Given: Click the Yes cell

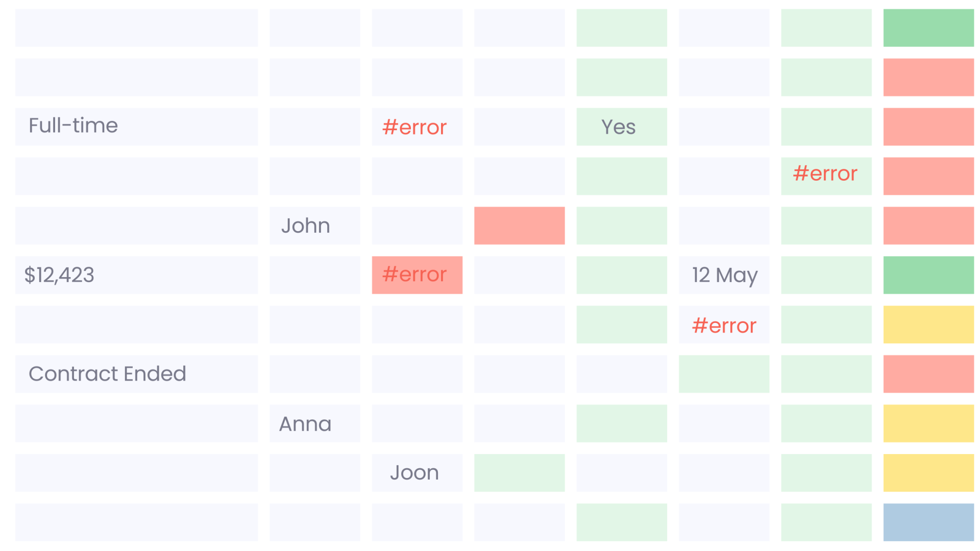Looking at the screenshot, I should coord(622,127).
